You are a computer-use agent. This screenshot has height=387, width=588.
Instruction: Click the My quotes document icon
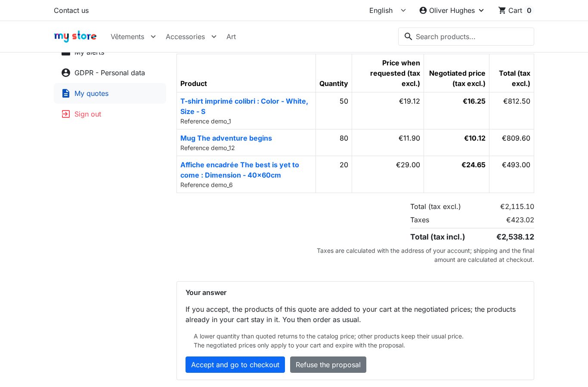pos(66,93)
